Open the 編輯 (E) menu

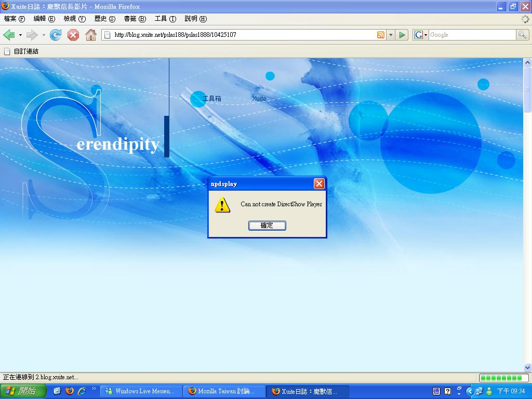44,19
